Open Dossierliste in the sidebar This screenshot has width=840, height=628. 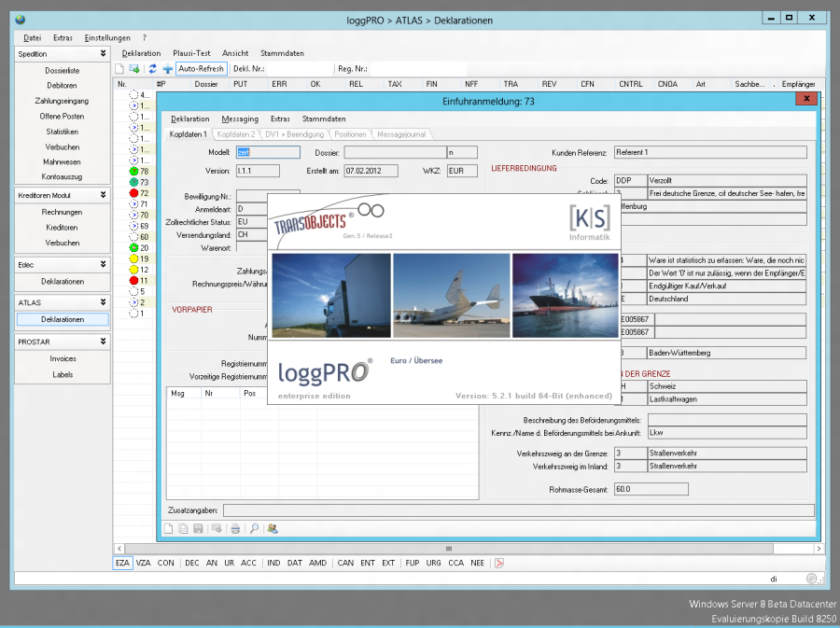[x=63, y=71]
